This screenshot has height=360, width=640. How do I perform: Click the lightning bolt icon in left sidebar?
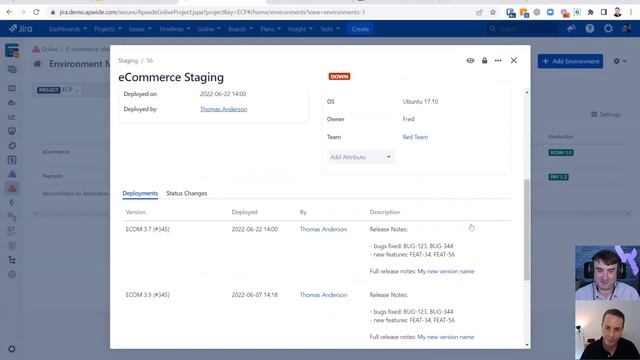pos(12,203)
